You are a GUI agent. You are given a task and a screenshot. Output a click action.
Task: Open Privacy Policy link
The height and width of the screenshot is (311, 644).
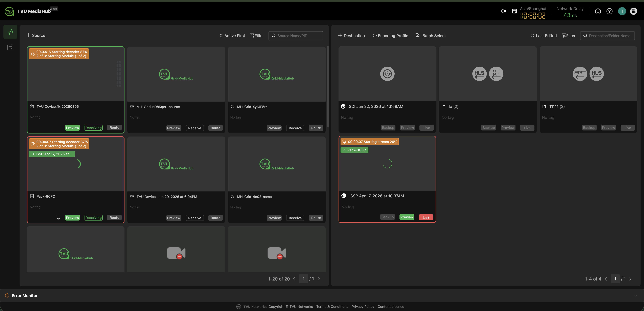pos(363,307)
